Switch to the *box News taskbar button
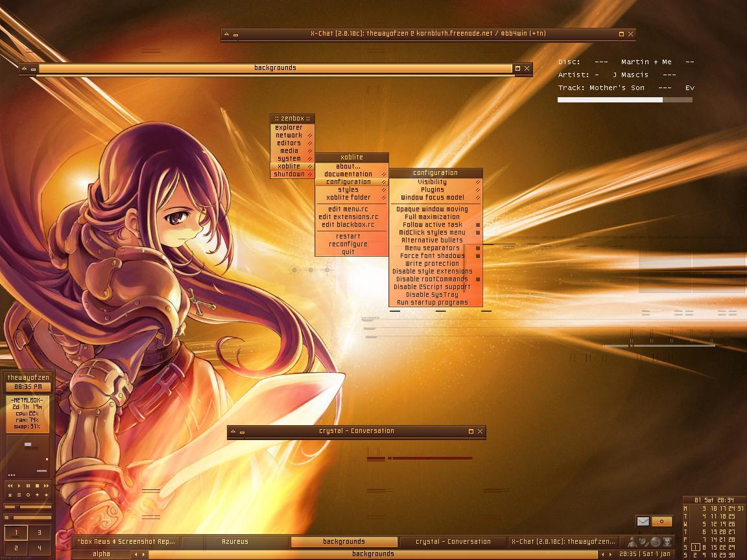Screen dimensions: 747x560 126,542
